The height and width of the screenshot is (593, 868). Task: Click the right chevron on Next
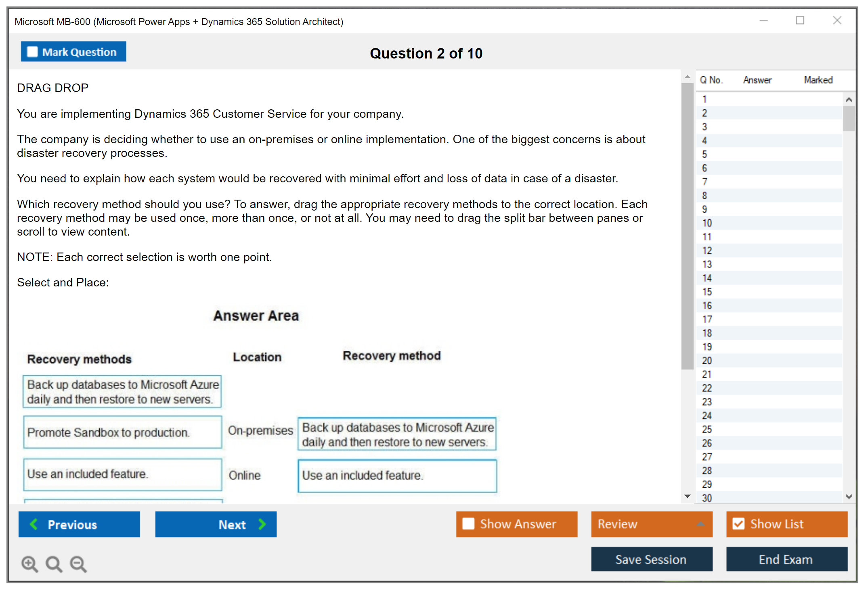coord(262,524)
